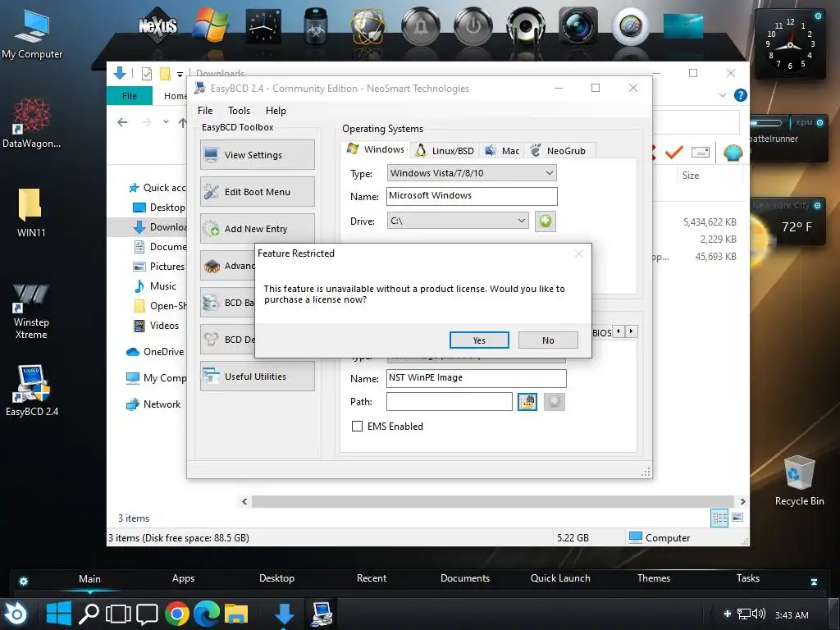Open Chrome from taskbar
The height and width of the screenshot is (630, 840).
(x=177, y=614)
